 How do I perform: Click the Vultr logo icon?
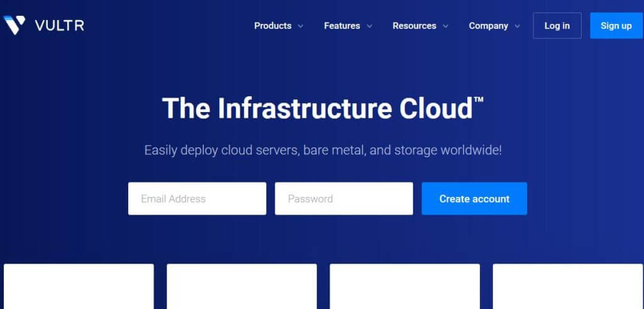[x=14, y=25]
